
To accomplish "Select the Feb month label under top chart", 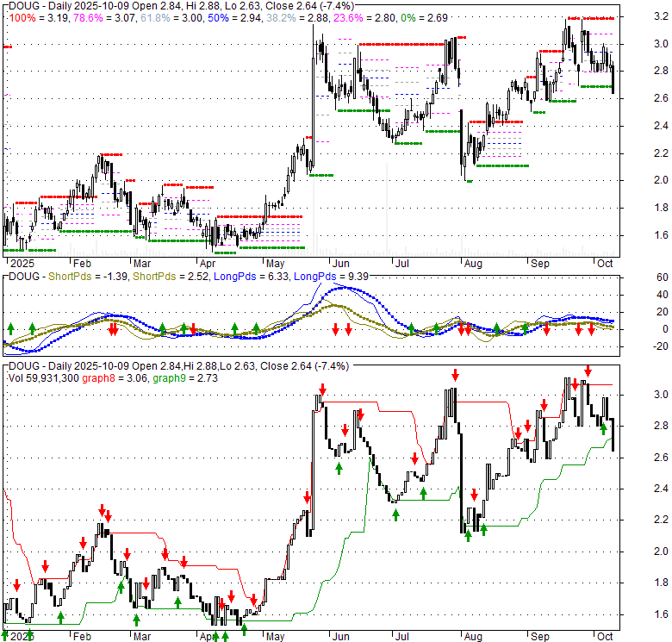I will pos(82,264).
